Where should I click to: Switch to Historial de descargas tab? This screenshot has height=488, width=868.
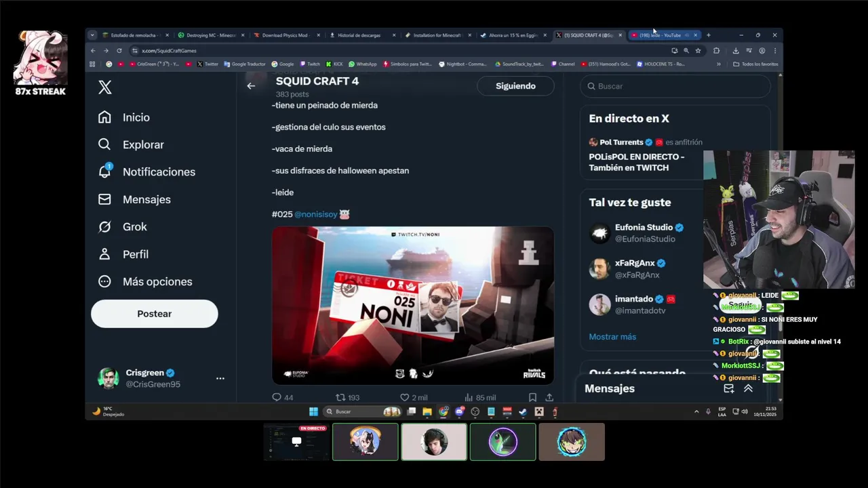(x=359, y=35)
